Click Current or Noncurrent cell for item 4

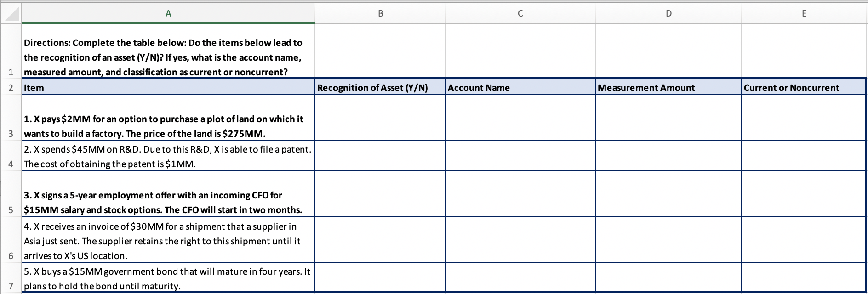[804, 239]
